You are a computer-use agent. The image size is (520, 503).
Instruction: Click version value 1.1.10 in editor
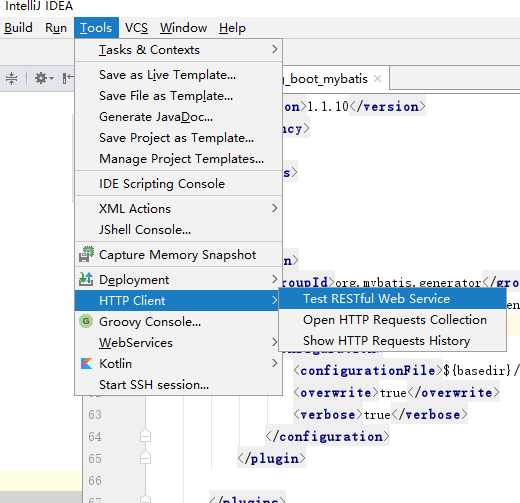click(x=328, y=107)
